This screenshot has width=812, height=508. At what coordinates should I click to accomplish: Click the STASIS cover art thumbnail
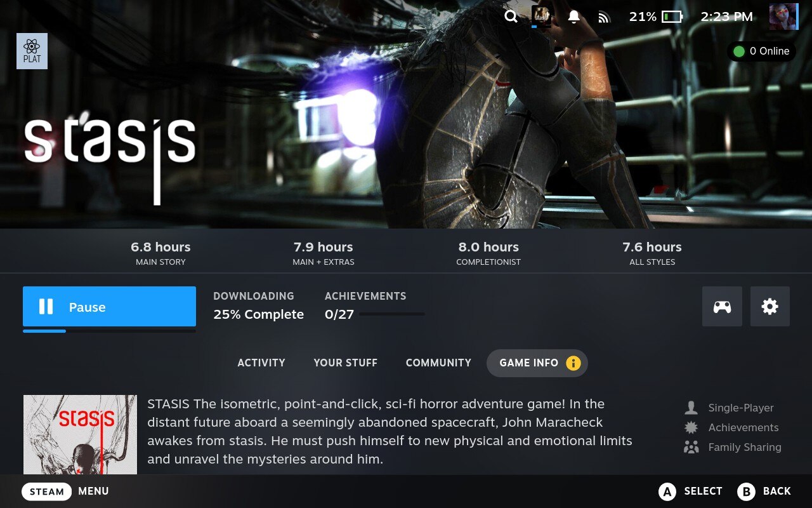tap(80, 434)
